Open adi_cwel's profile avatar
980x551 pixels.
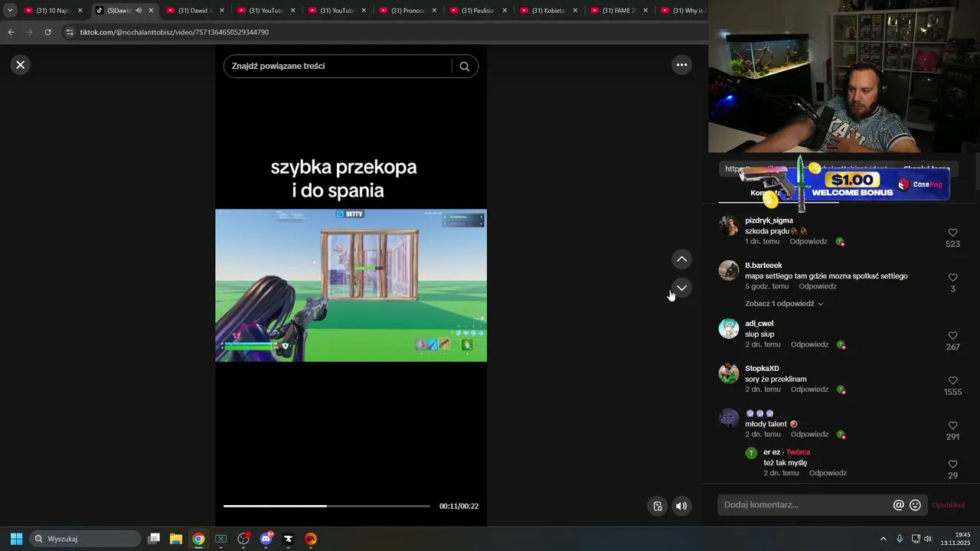click(728, 328)
